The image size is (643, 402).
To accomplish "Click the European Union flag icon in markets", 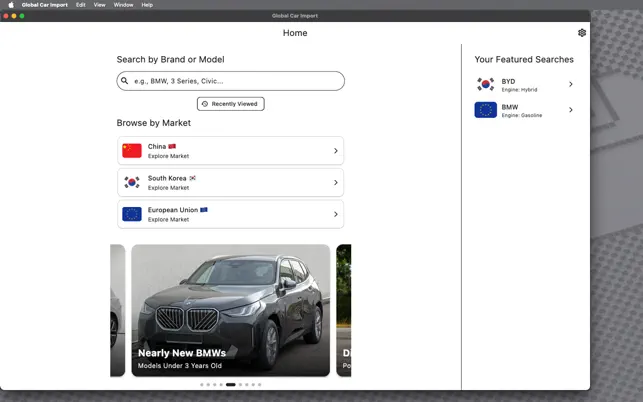I will (132, 214).
